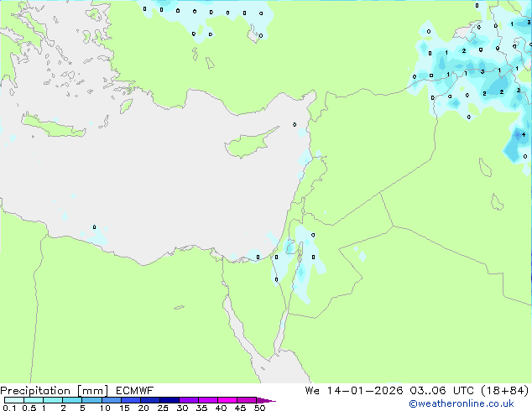Click the 'ECMWF' model label
Image resolution: width=532 pixels, height=411 pixels.
(x=134, y=391)
